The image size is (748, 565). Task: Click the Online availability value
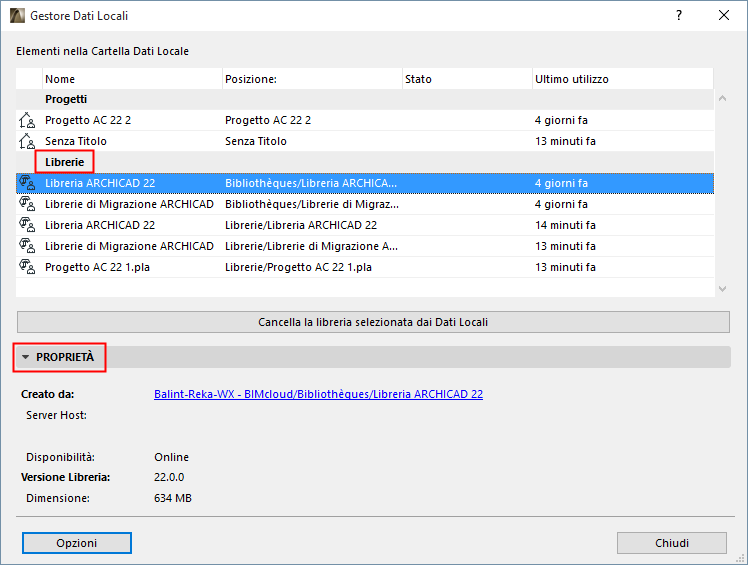pyautogui.click(x=171, y=457)
